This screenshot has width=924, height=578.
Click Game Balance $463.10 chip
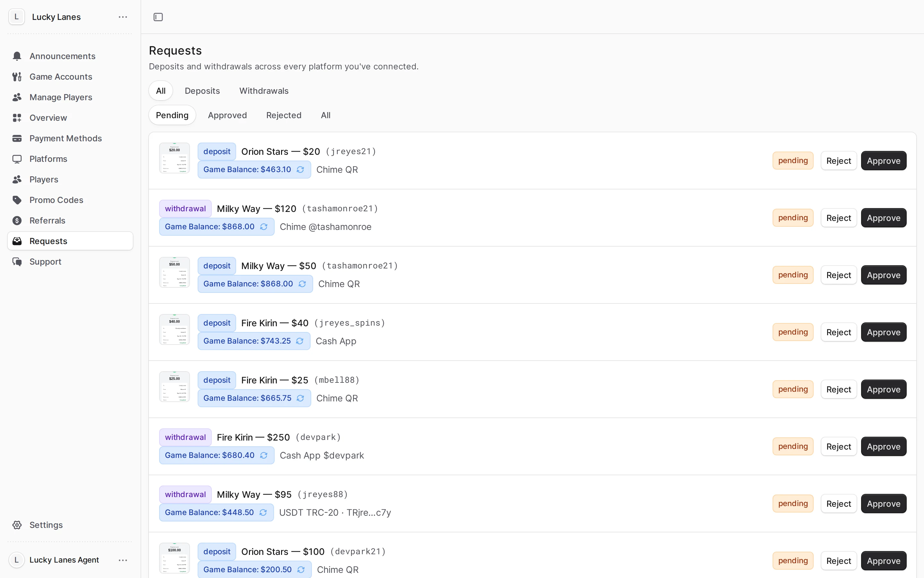[254, 169]
